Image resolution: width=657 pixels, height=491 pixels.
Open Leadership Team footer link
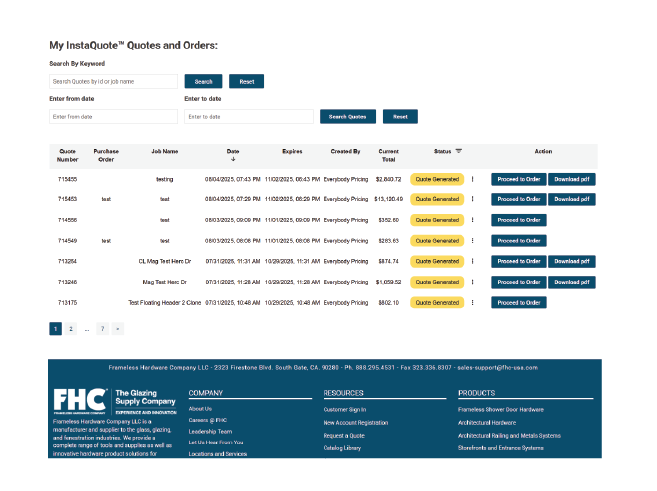tap(210, 432)
